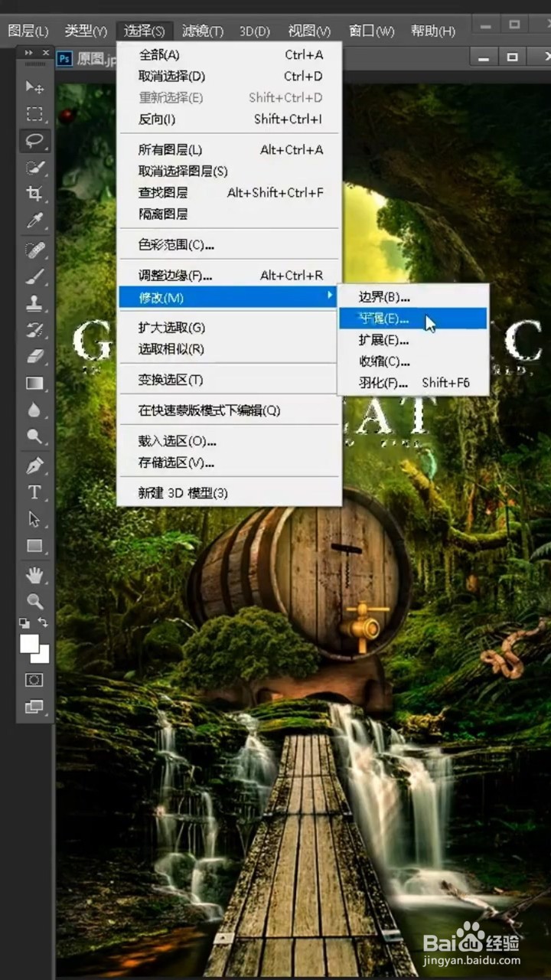Select the Clone Stamp tool
The width and height of the screenshot is (551, 980).
(x=34, y=304)
